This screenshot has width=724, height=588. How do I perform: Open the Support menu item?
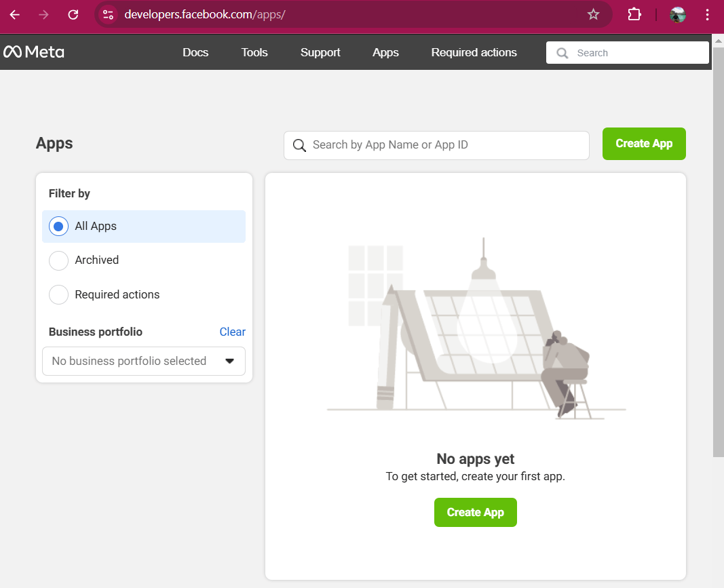coord(320,52)
